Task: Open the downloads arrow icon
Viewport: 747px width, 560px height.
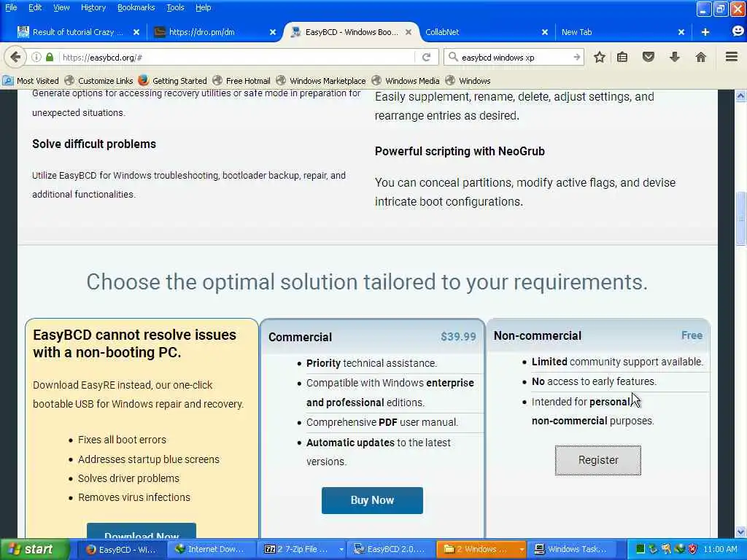Action: pos(675,57)
